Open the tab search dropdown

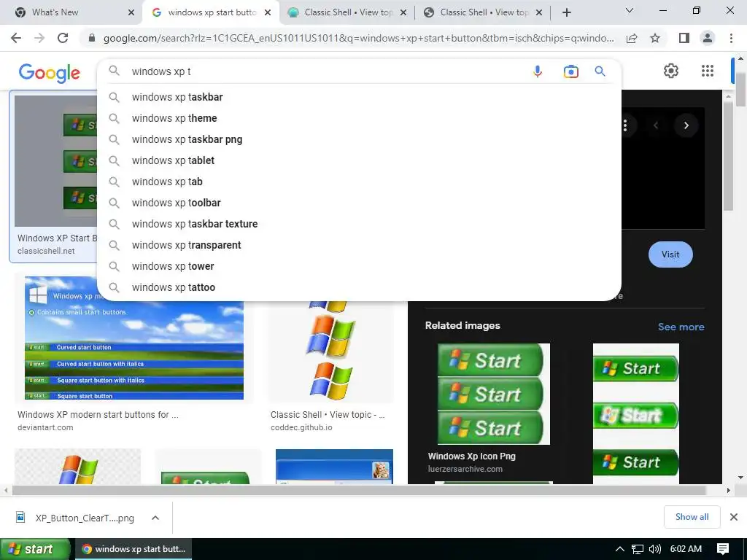coord(630,10)
